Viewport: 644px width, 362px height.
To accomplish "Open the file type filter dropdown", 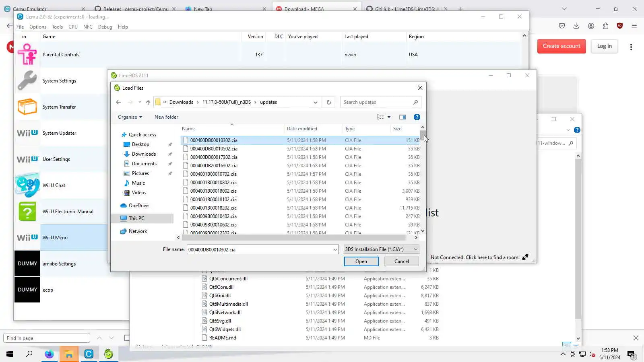I will (x=382, y=249).
